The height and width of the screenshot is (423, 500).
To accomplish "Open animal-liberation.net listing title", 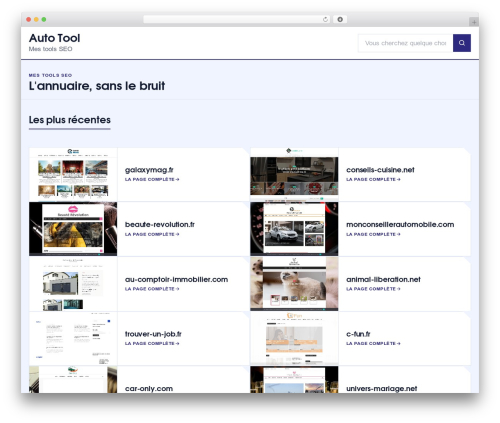I will coord(383,279).
